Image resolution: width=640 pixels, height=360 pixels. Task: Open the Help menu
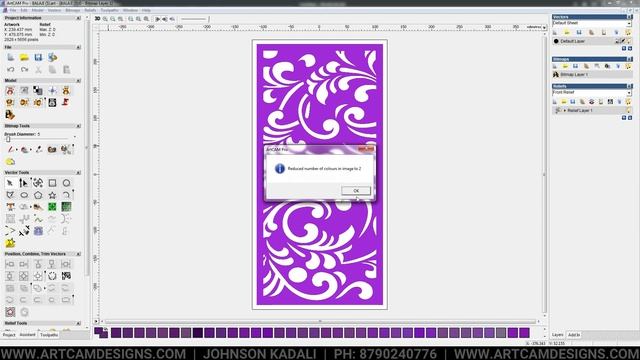coord(146,10)
